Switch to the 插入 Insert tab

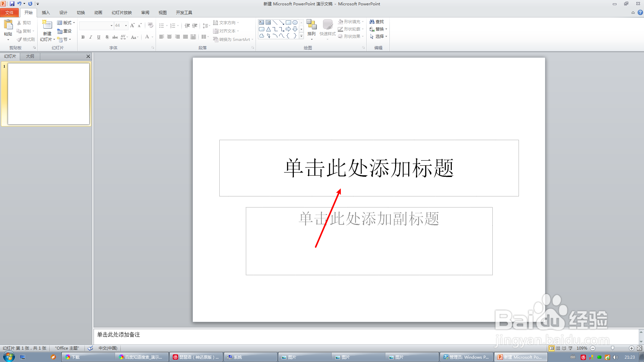pos(46,13)
